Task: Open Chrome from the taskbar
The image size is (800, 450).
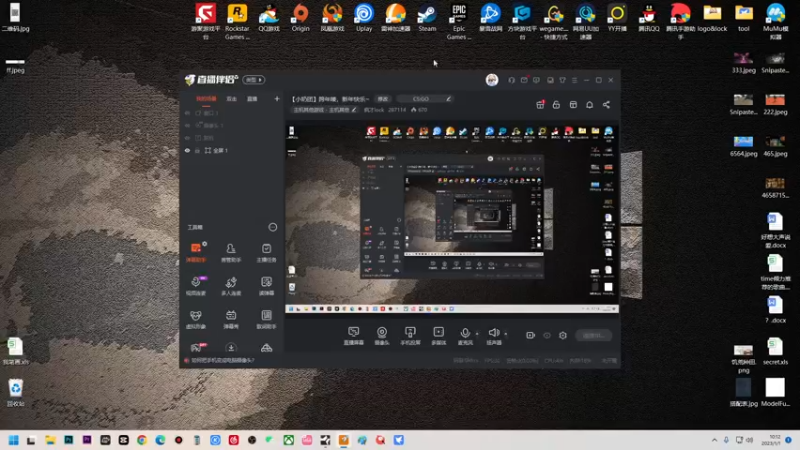Action: pyautogui.click(x=142, y=440)
